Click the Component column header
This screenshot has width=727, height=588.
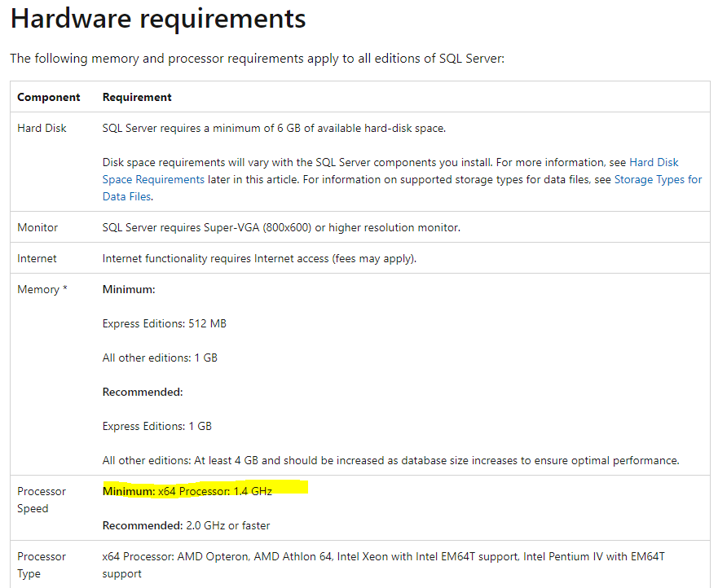point(47,96)
